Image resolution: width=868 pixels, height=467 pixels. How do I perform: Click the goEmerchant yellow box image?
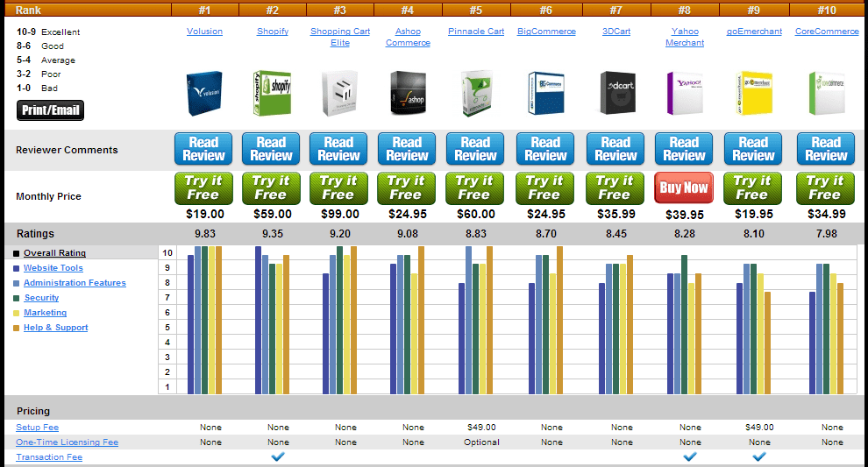[754, 93]
